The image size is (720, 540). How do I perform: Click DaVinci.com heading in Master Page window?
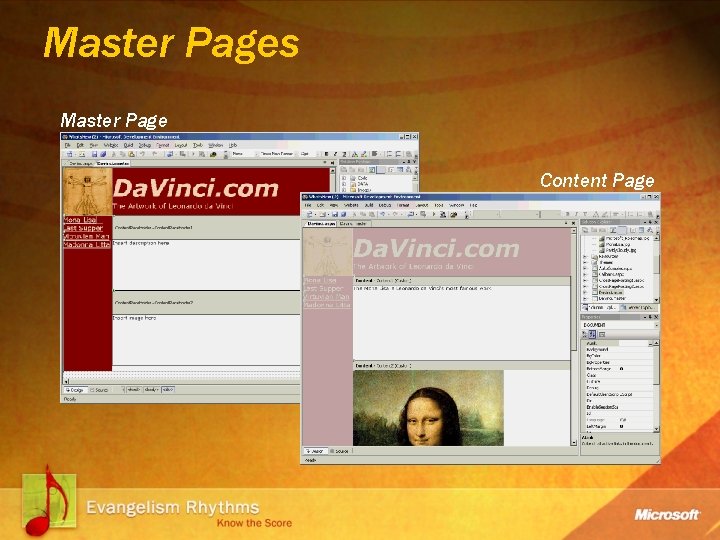[x=196, y=188]
